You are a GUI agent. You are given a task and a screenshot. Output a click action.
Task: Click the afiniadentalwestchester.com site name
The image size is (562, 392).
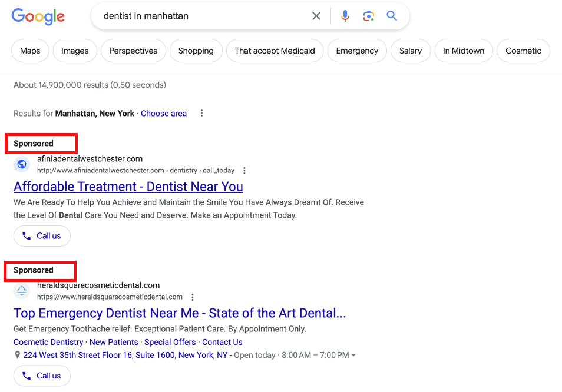tap(90, 158)
